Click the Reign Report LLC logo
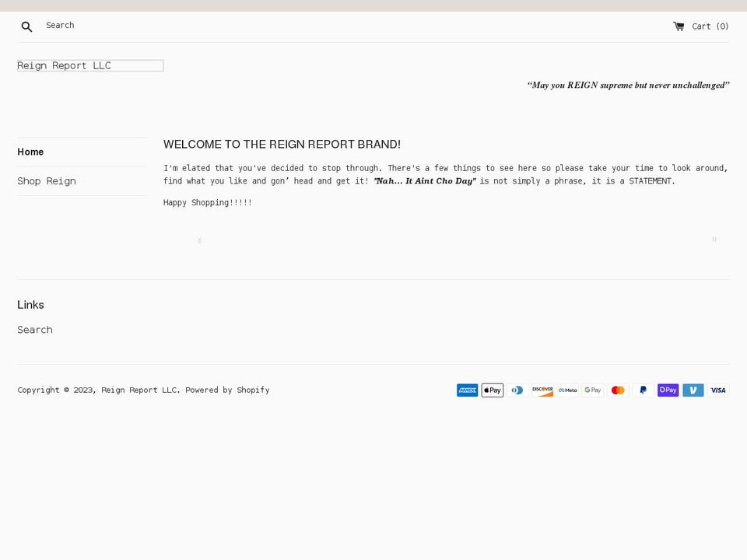747x560 pixels. click(90, 65)
